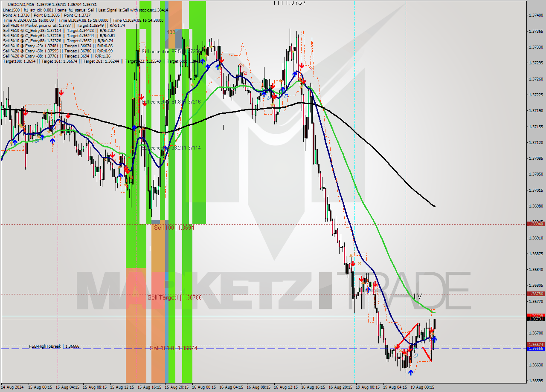Click the '15 Aug 04:15' time axis label

[67, 388]
